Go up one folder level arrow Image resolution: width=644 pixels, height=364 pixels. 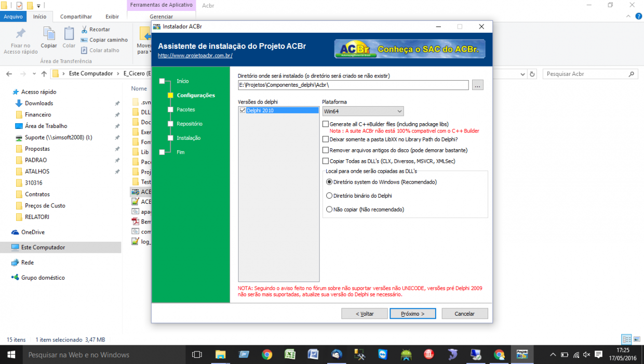44,74
